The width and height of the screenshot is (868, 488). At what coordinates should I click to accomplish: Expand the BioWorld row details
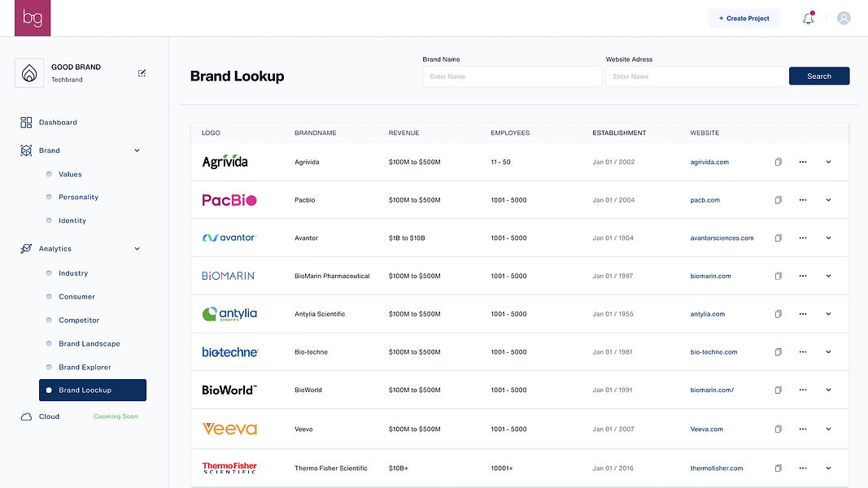829,390
